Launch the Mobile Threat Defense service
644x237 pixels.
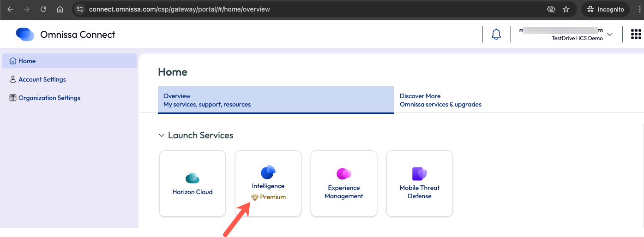point(420,184)
